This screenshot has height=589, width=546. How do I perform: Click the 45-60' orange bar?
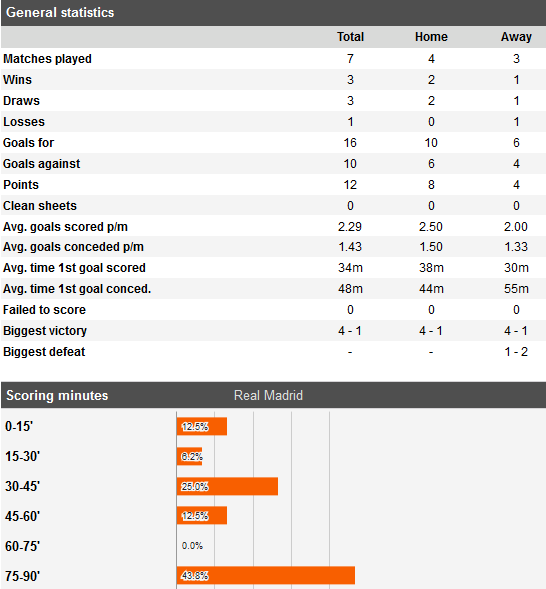[x=202, y=515]
